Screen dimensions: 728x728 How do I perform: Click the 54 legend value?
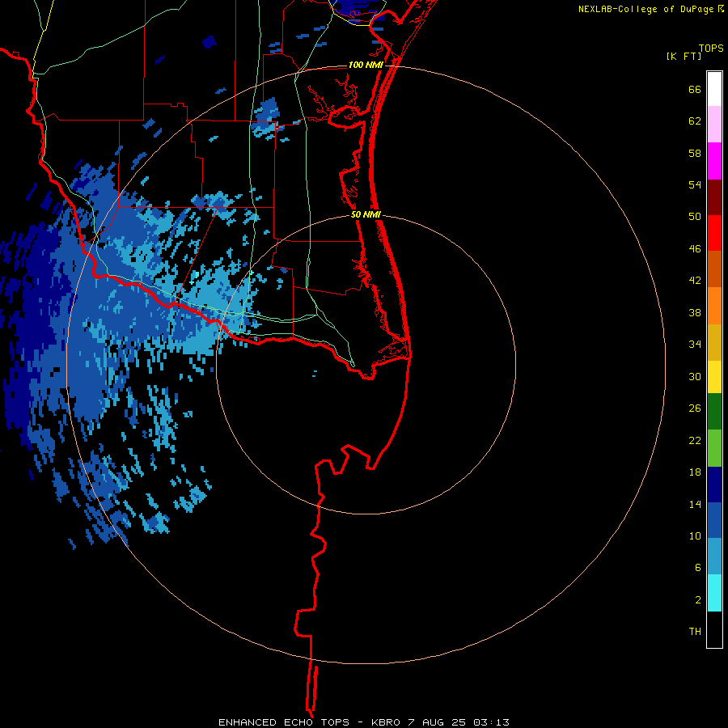coord(695,184)
